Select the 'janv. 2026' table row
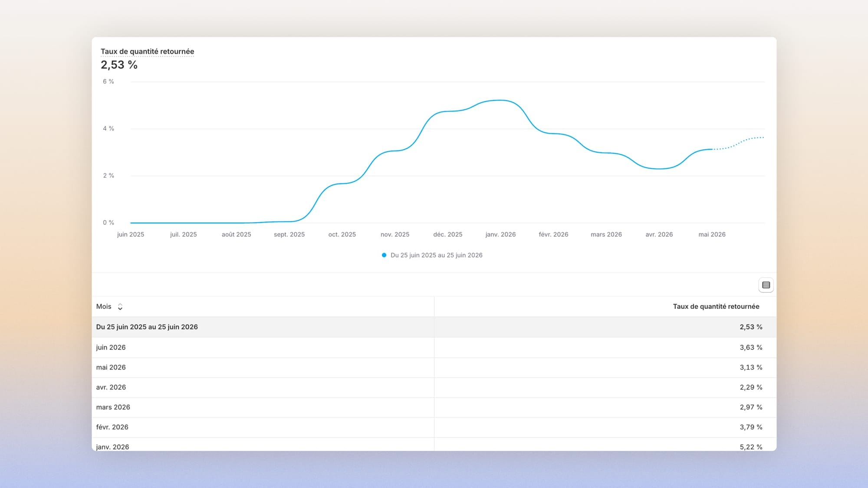Image resolution: width=868 pixels, height=488 pixels. (x=434, y=444)
